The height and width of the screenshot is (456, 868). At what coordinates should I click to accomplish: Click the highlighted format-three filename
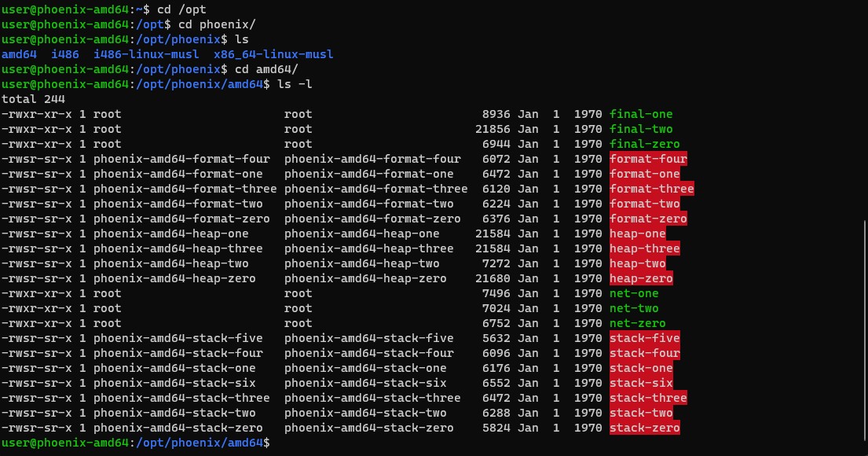pyautogui.click(x=651, y=189)
